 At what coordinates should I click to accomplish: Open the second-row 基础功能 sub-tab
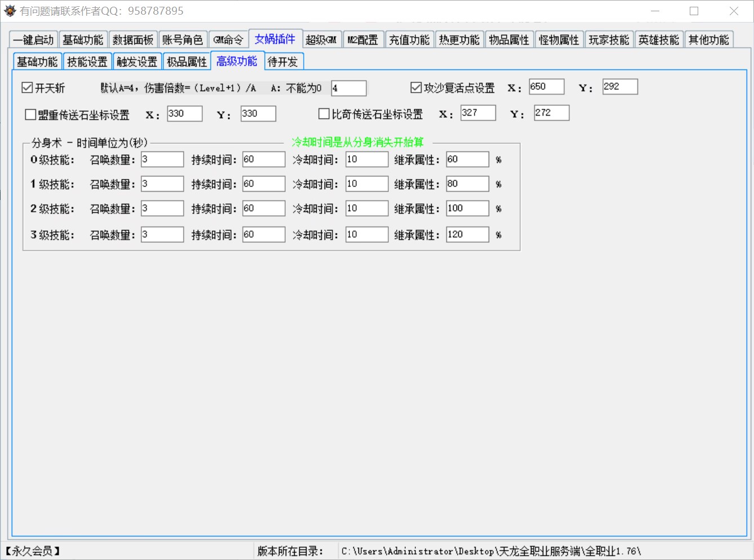pyautogui.click(x=37, y=61)
